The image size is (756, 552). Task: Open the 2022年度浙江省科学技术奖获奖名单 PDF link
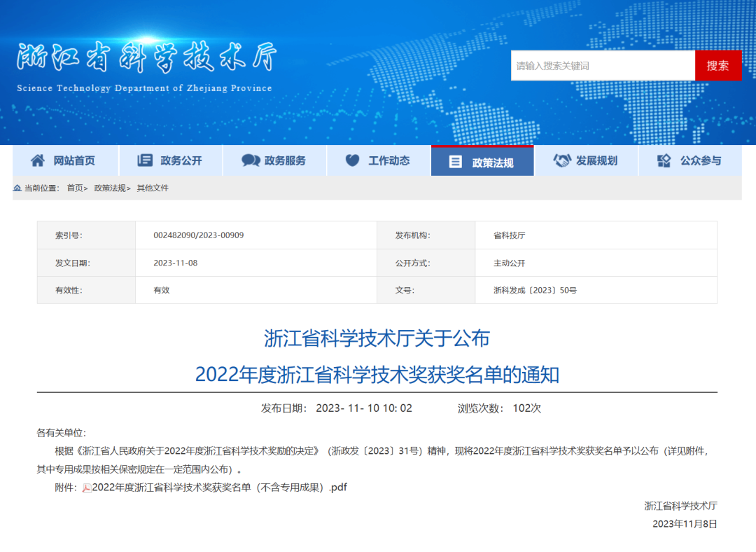click(x=220, y=488)
